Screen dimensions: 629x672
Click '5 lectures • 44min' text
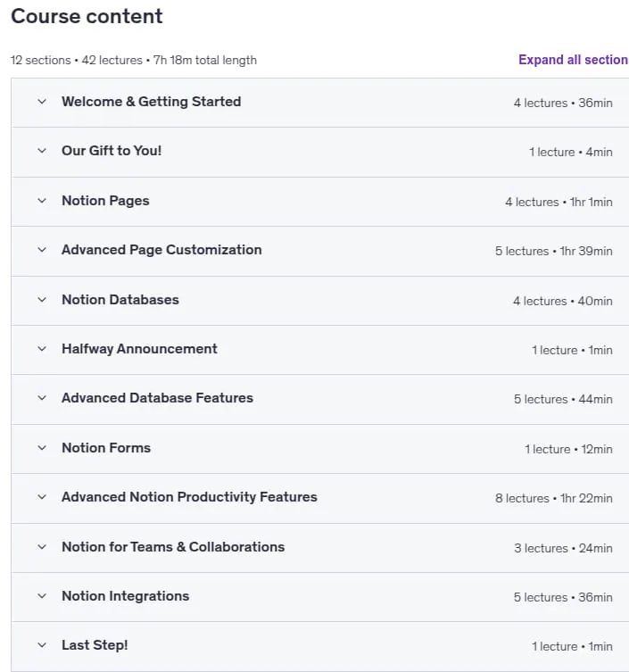(x=563, y=400)
